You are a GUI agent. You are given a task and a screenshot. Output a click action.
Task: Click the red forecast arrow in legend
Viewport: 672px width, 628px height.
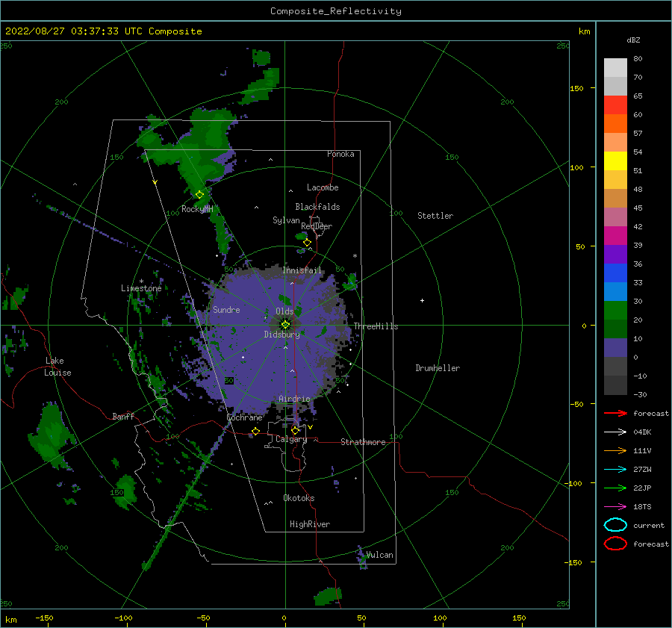[x=615, y=413]
